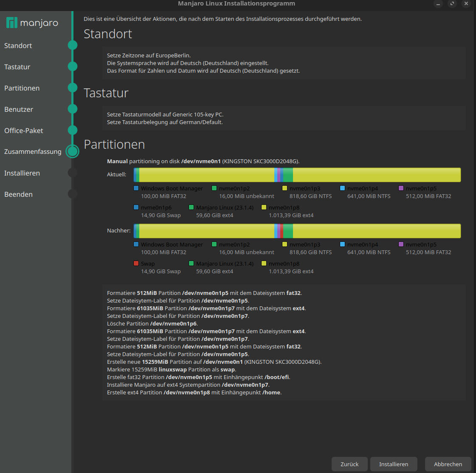476x473 pixels.
Task: Click nvme0n1p8 yellow swatch under Aktuell
Action: pos(264,207)
